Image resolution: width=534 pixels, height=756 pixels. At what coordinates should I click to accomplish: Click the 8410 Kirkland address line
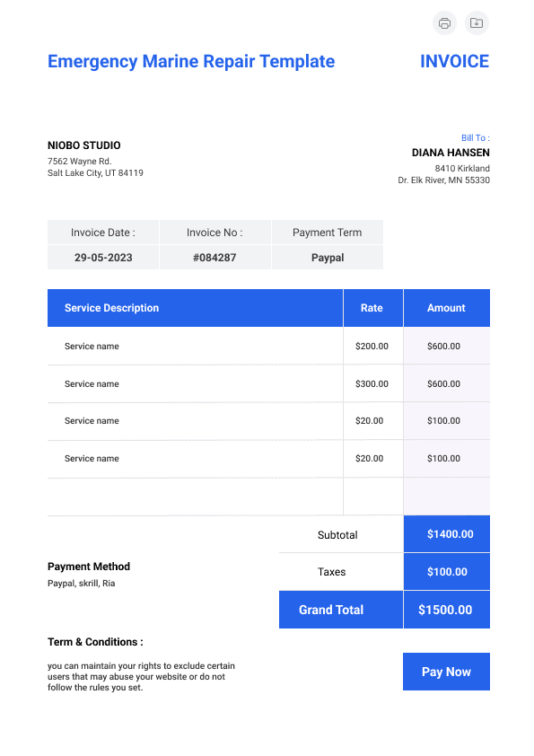(462, 168)
